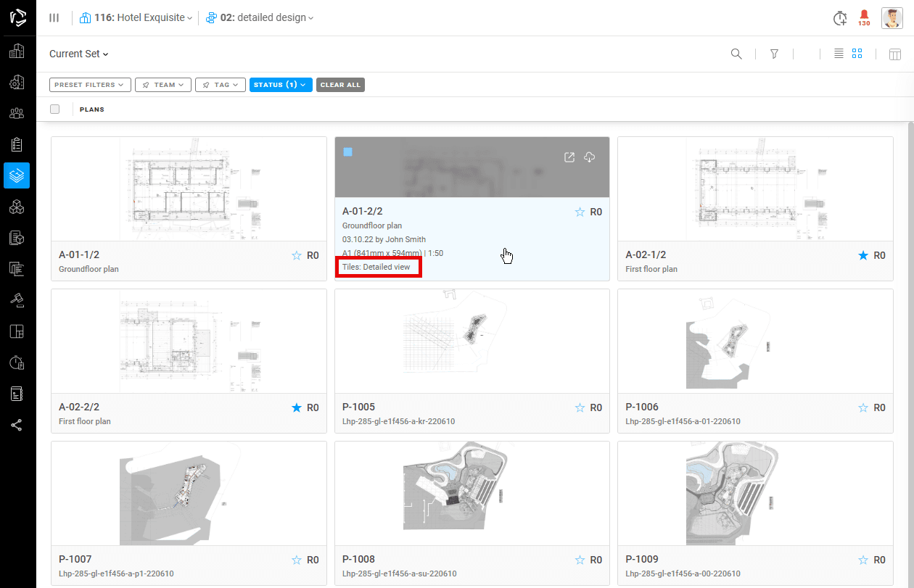
Task: Click the app logo at top left
Action: point(17,17)
